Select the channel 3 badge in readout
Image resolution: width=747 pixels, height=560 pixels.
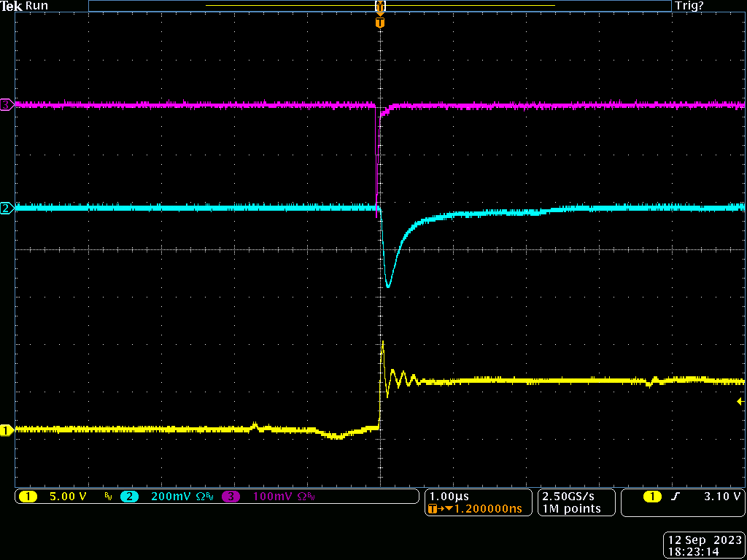coord(231,497)
